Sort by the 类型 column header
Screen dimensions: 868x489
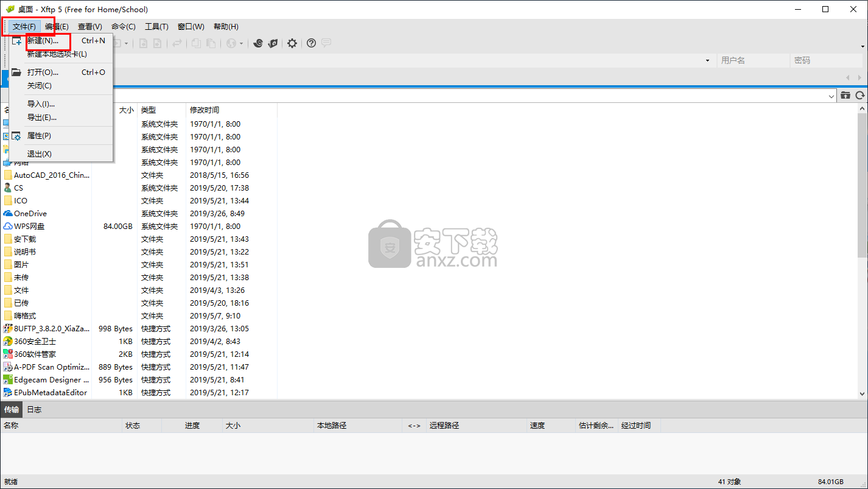tap(161, 110)
